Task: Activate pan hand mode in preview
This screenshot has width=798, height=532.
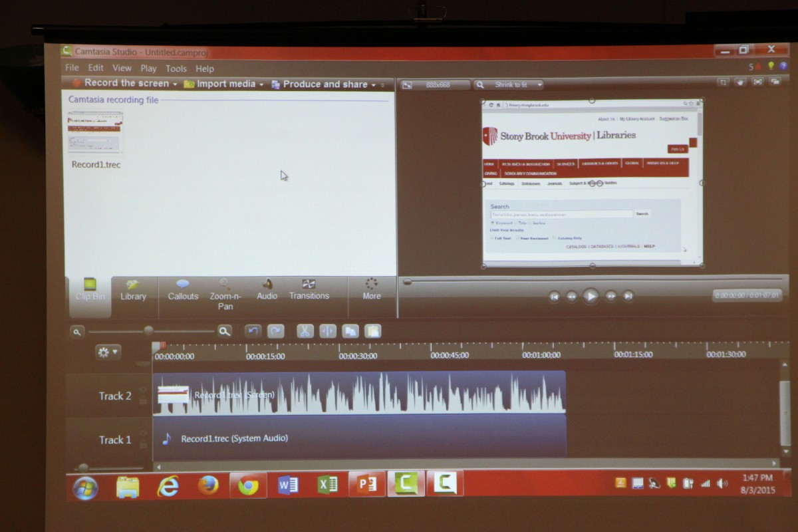Action: (741, 82)
